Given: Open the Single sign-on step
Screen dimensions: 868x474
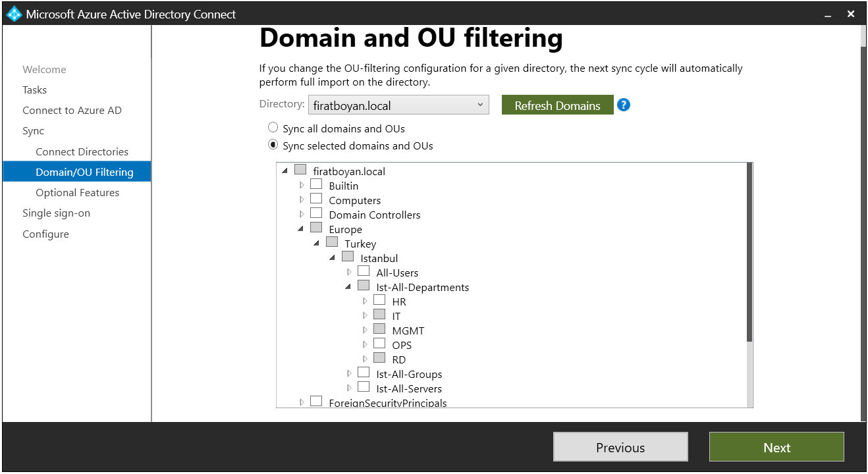Looking at the screenshot, I should (x=56, y=213).
